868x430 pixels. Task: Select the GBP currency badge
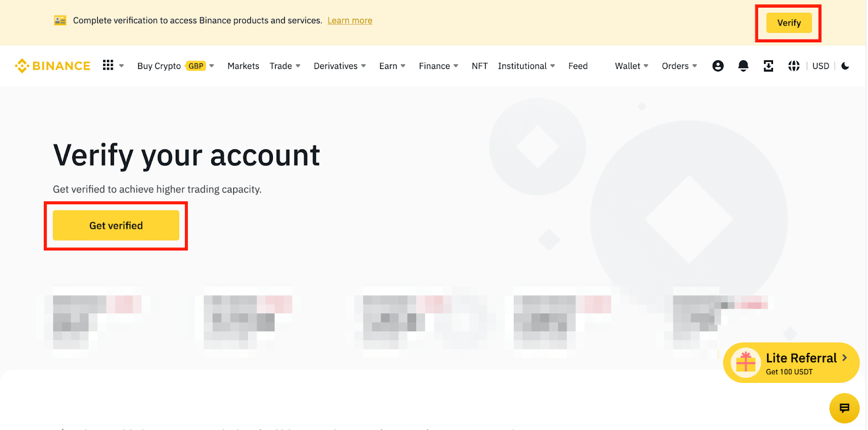pyautogui.click(x=196, y=66)
